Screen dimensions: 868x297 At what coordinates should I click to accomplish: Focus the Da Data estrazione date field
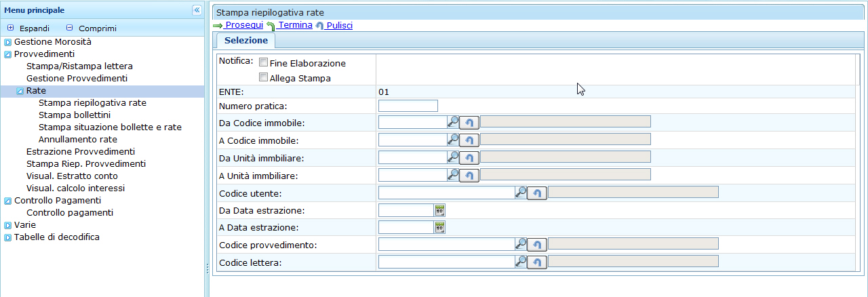(x=406, y=210)
